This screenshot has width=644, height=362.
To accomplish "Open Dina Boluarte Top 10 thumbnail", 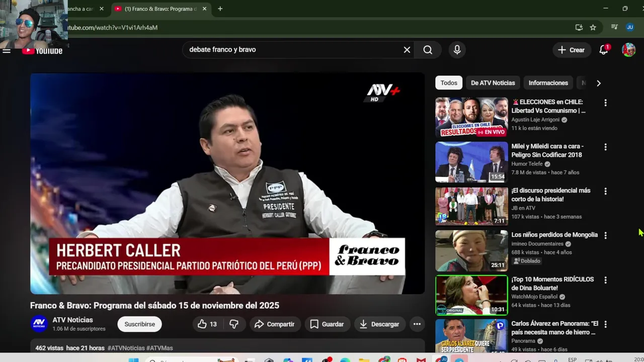I will 471,295.
